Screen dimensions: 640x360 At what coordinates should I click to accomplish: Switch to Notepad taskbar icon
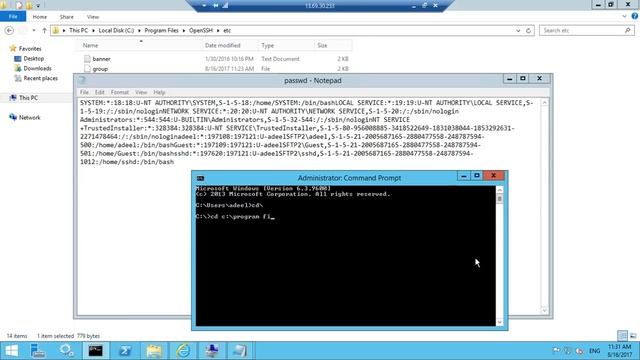[x=240, y=351]
